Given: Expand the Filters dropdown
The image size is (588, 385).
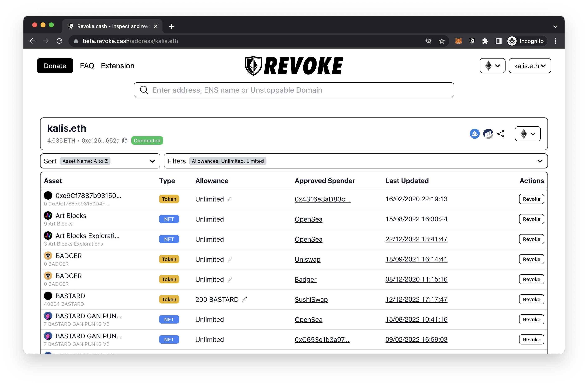Looking at the screenshot, I should point(356,161).
